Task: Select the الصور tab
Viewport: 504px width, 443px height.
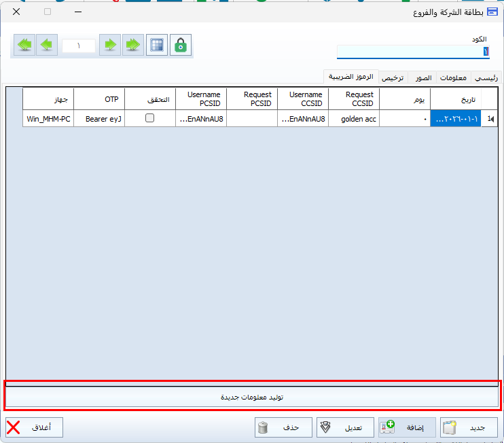Action: [x=423, y=78]
